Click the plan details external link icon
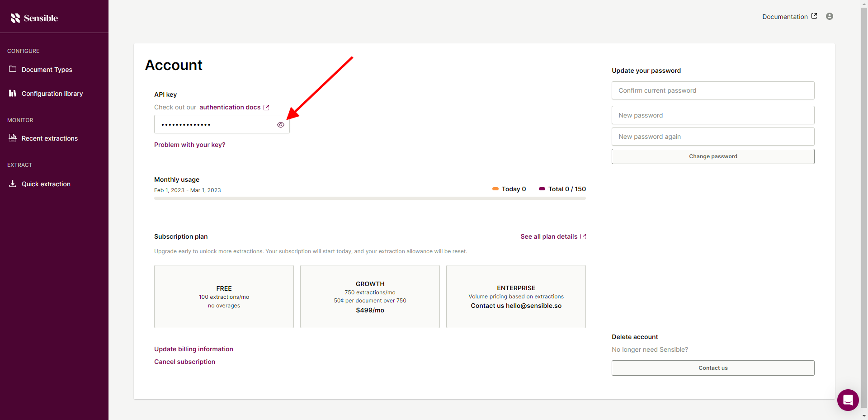This screenshot has width=868, height=420. pyautogui.click(x=583, y=236)
